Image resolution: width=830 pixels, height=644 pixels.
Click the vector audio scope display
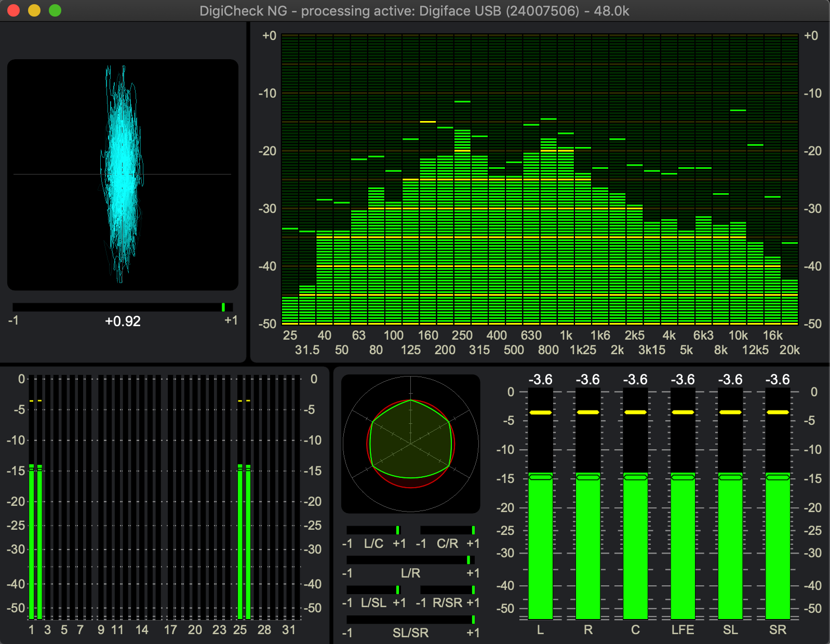pos(123,175)
